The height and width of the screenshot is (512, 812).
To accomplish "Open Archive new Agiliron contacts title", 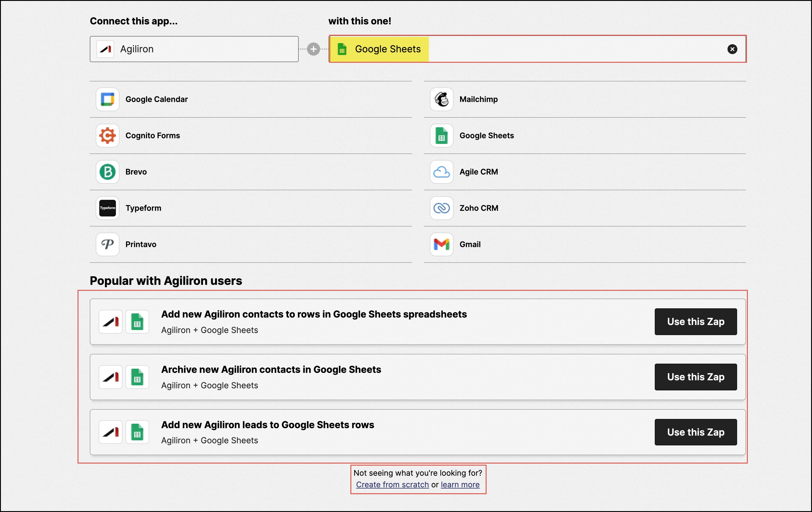I will click(x=271, y=369).
